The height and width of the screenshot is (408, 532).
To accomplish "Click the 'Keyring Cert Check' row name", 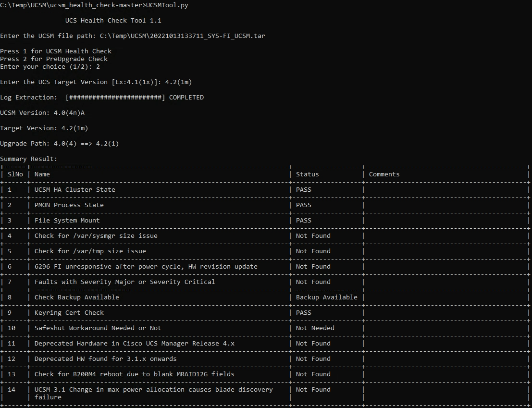I will pyautogui.click(x=69, y=313).
